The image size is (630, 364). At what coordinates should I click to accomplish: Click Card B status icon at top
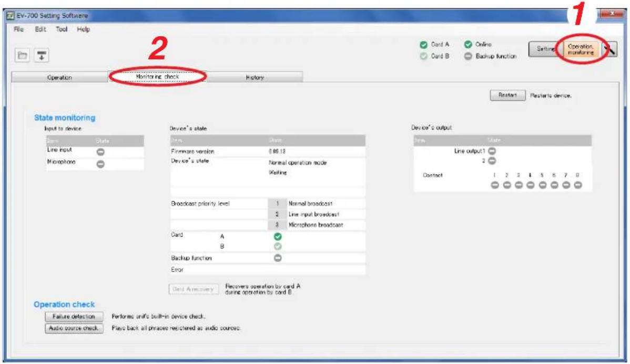tap(423, 56)
